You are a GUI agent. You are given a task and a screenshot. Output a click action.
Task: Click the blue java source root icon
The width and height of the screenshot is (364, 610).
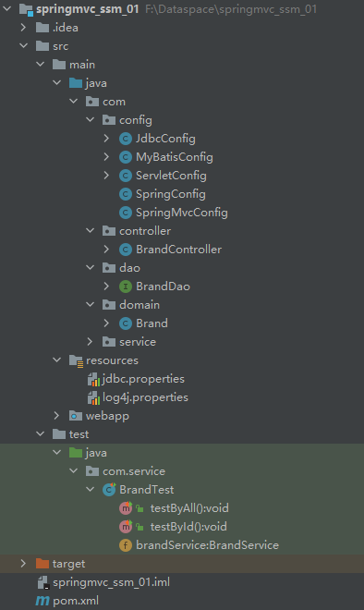coord(76,83)
